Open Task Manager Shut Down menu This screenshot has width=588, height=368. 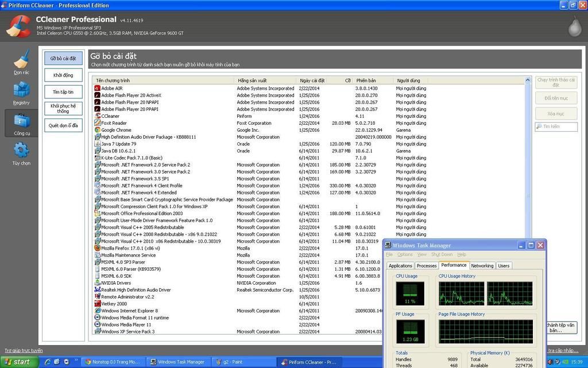442,255
